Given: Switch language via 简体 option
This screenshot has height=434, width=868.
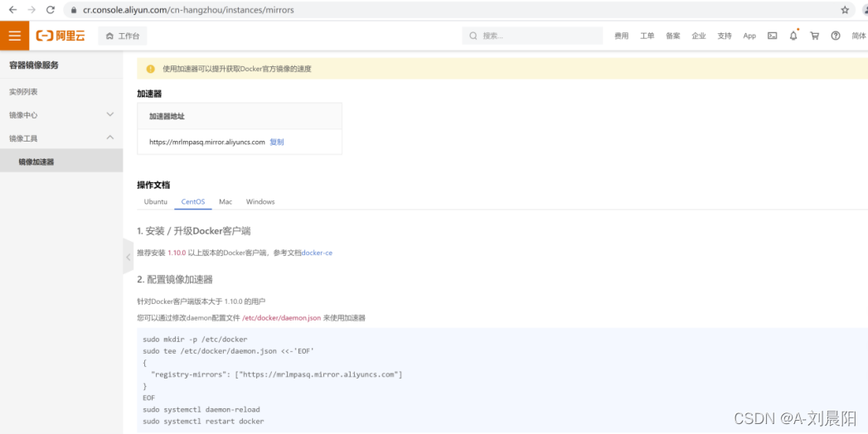Looking at the screenshot, I should (859, 36).
